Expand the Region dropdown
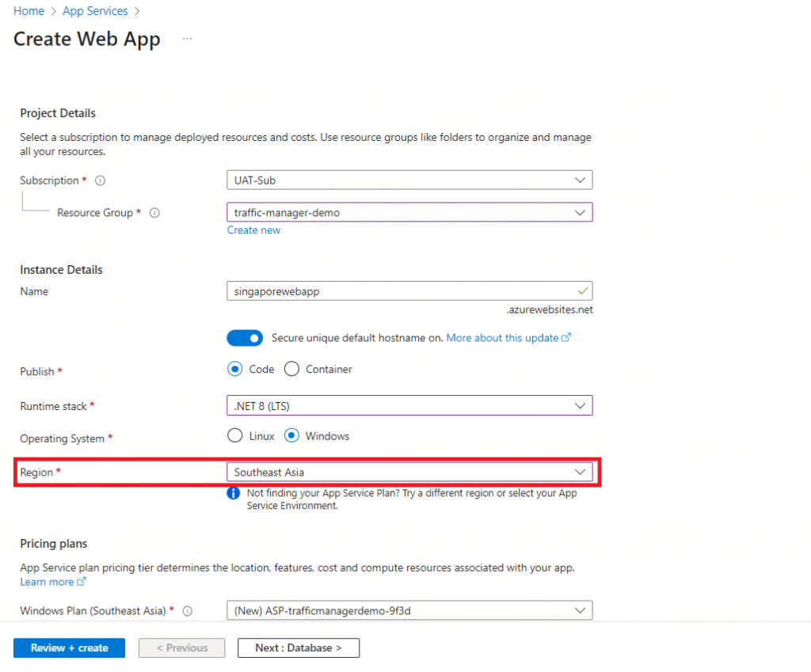Screen dimensions: 811x672 pyautogui.click(x=409, y=473)
